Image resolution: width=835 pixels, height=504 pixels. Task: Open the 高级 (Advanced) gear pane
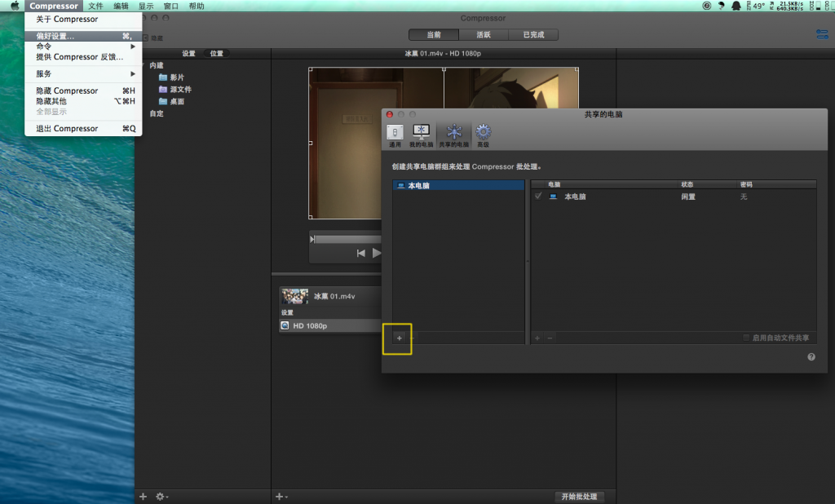tap(484, 134)
